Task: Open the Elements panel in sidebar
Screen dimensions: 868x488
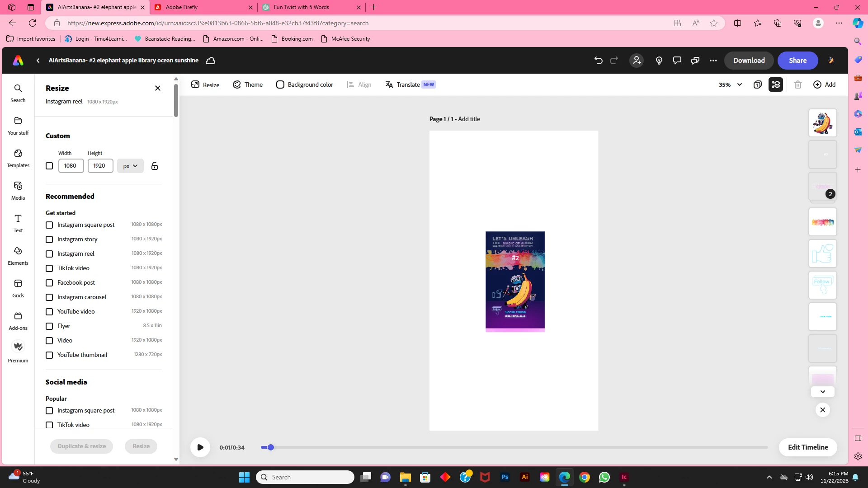Action: tap(18, 256)
